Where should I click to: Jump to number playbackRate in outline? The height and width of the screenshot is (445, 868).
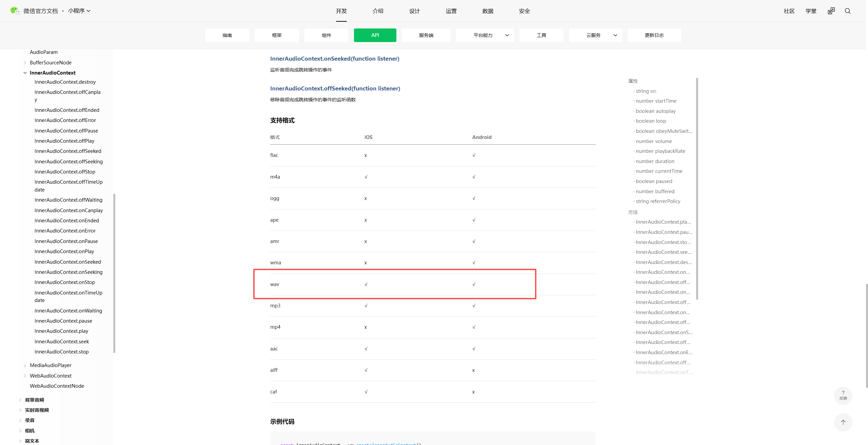click(x=660, y=151)
